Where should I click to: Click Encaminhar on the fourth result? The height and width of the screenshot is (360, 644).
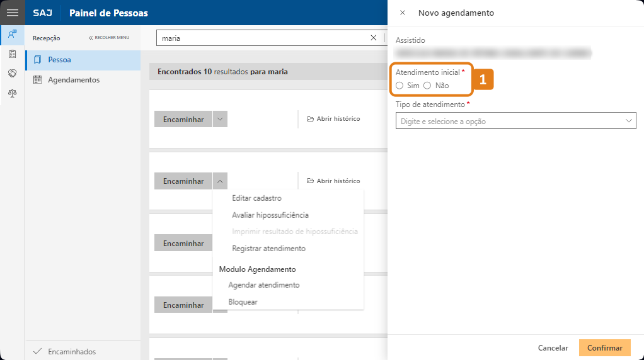[x=183, y=305]
